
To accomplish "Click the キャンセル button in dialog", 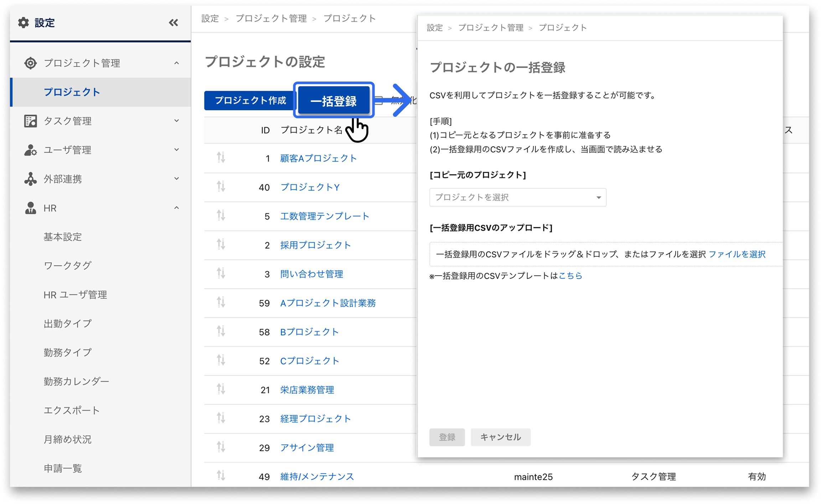I will click(x=500, y=437).
